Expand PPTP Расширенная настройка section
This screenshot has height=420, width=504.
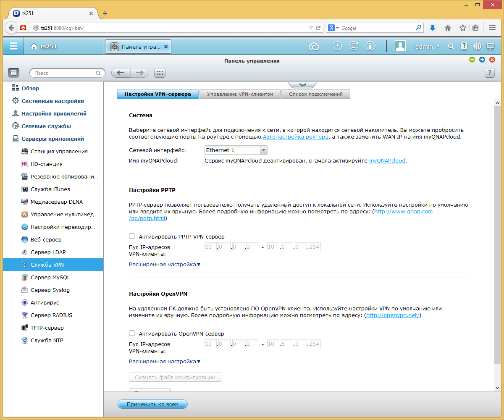(165, 265)
